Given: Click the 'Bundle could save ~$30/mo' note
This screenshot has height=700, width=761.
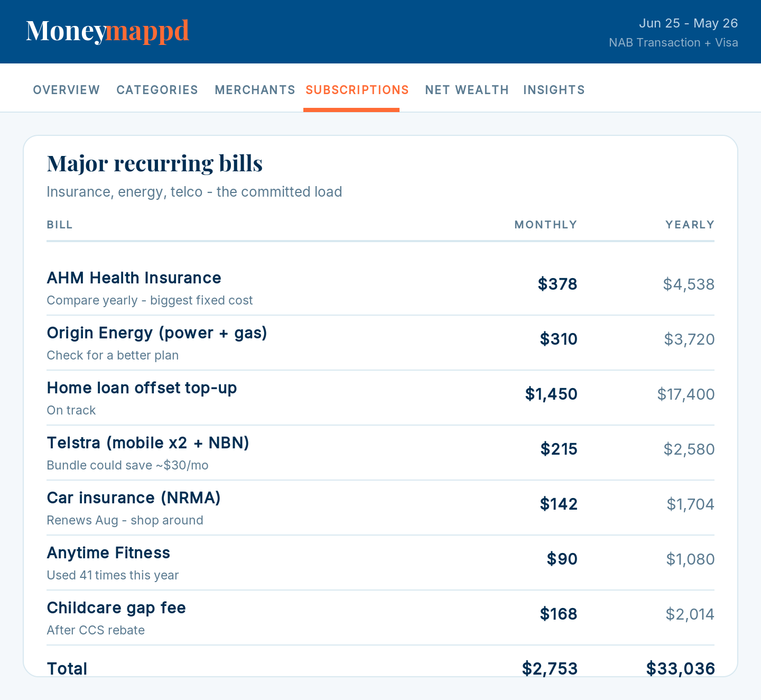Looking at the screenshot, I should (x=127, y=465).
